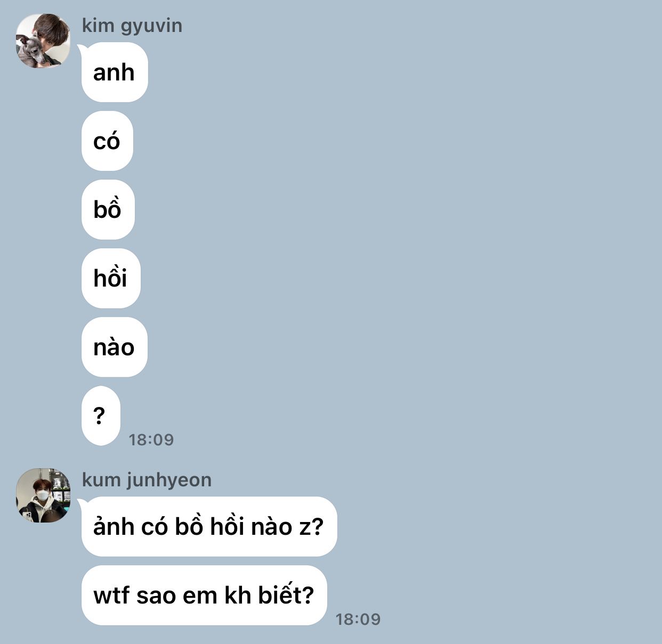Select the single '?' message bubble
Viewport: 662px width, 644px height.
tap(101, 416)
